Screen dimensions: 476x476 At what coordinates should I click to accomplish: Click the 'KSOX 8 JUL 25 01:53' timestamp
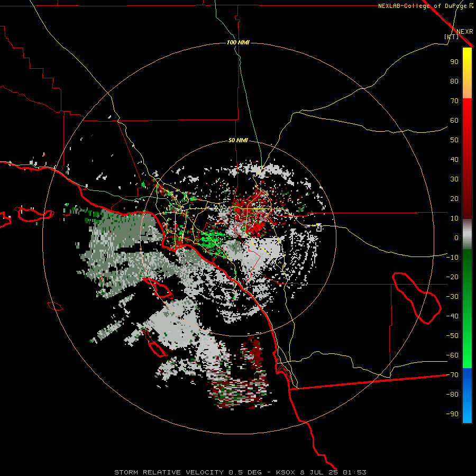[321, 472]
